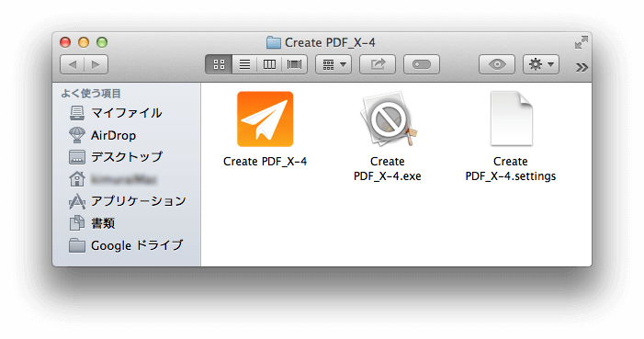This screenshot has height=339, width=644.
Task: Switch to column view
Action: [269, 64]
